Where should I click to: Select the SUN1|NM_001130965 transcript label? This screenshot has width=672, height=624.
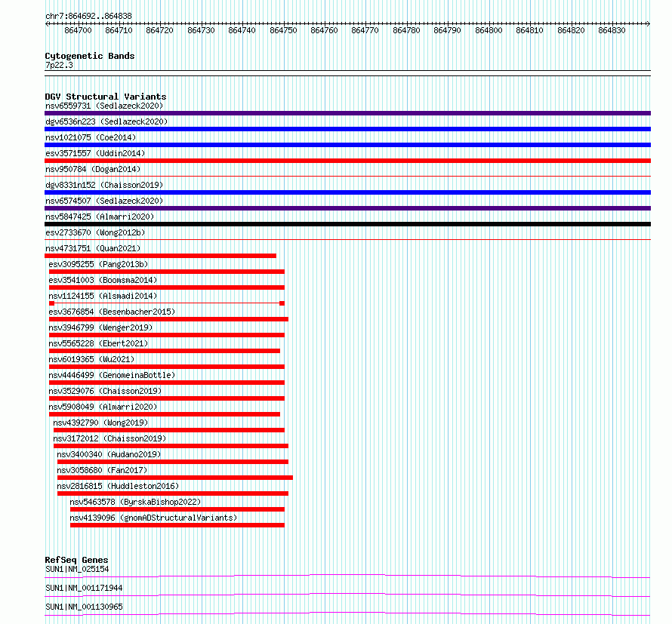[x=84, y=607]
